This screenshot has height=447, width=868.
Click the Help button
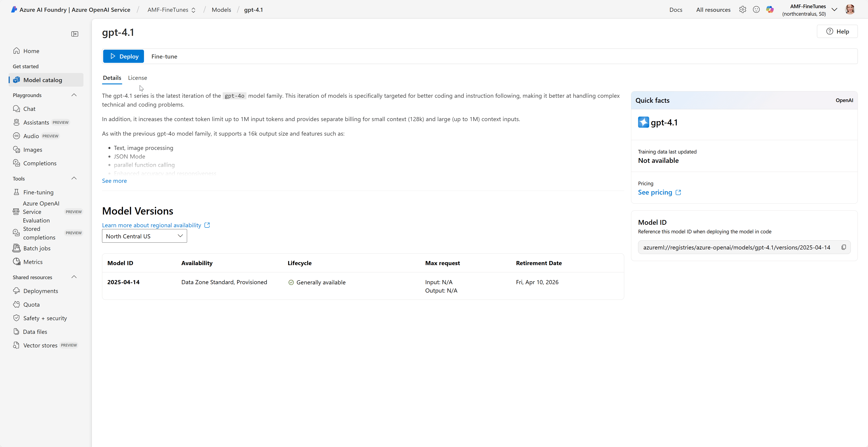point(837,31)
